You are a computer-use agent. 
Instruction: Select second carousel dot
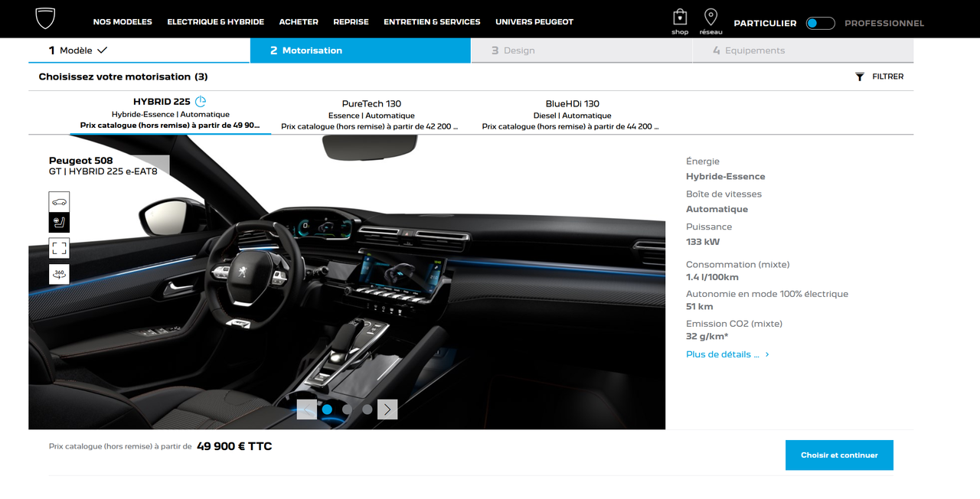[347, 409]
